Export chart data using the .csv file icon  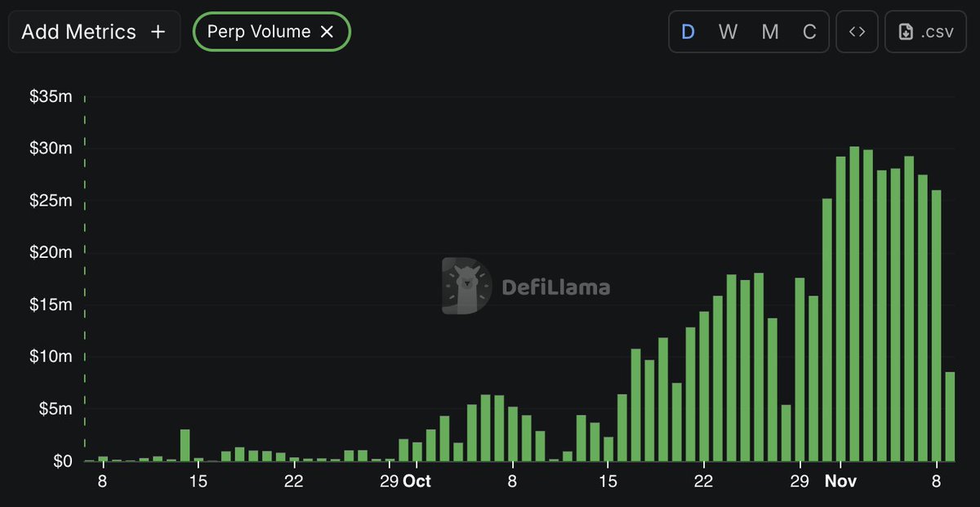[x=925, y=31]
